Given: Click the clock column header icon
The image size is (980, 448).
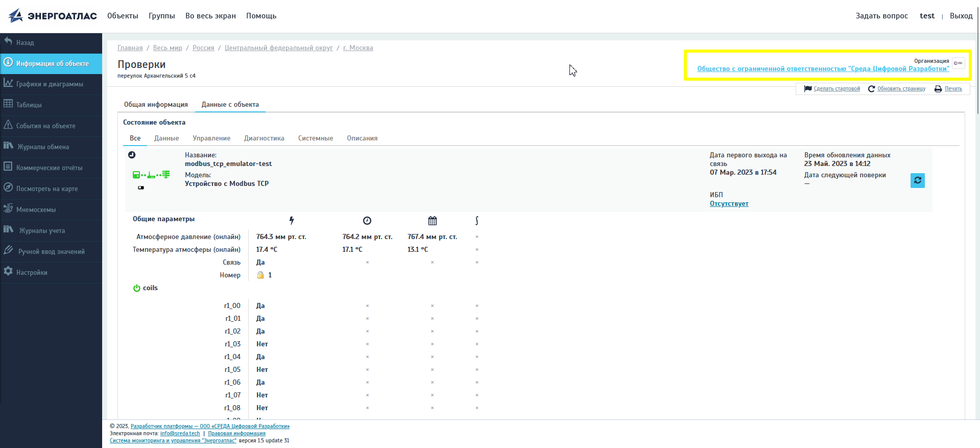Looking at the screenshot, I should point(367,221).
